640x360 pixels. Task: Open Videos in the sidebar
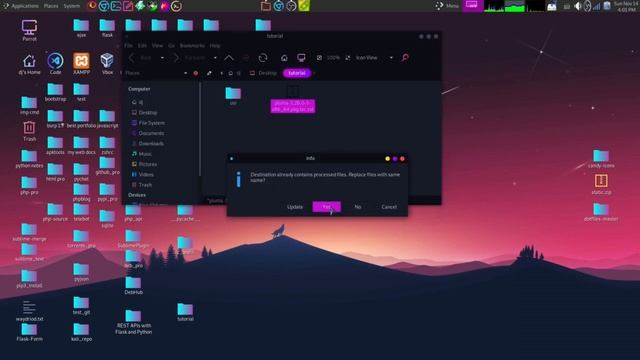tap(143, 174)
